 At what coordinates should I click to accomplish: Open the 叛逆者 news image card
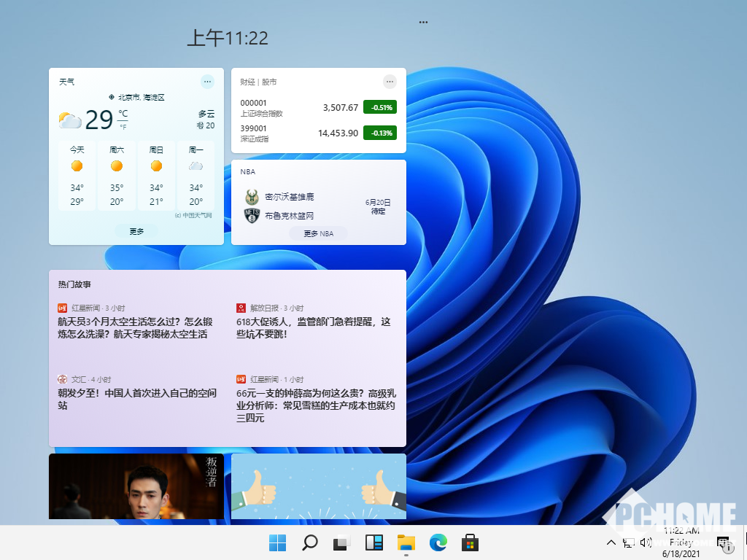[x=136, y=486]
